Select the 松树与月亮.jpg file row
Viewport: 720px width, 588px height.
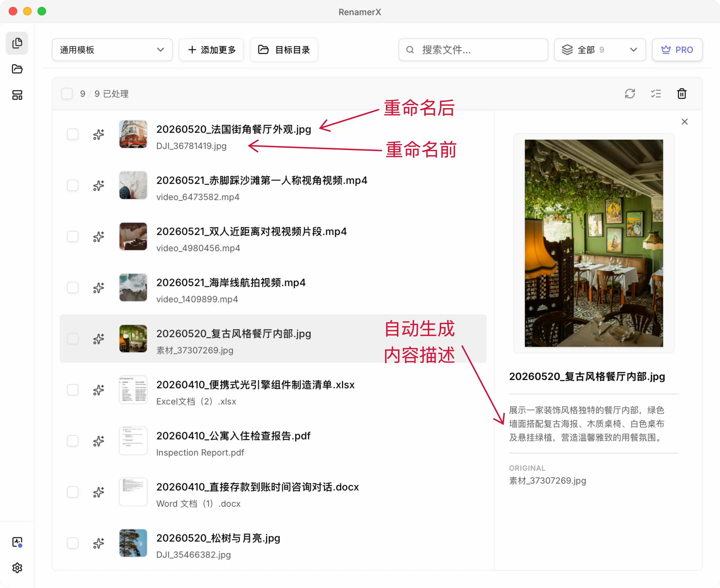tap(273, 543)
